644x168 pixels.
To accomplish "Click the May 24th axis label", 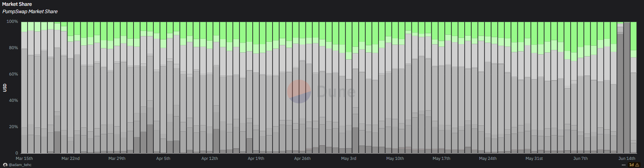I will pos(488,158).
